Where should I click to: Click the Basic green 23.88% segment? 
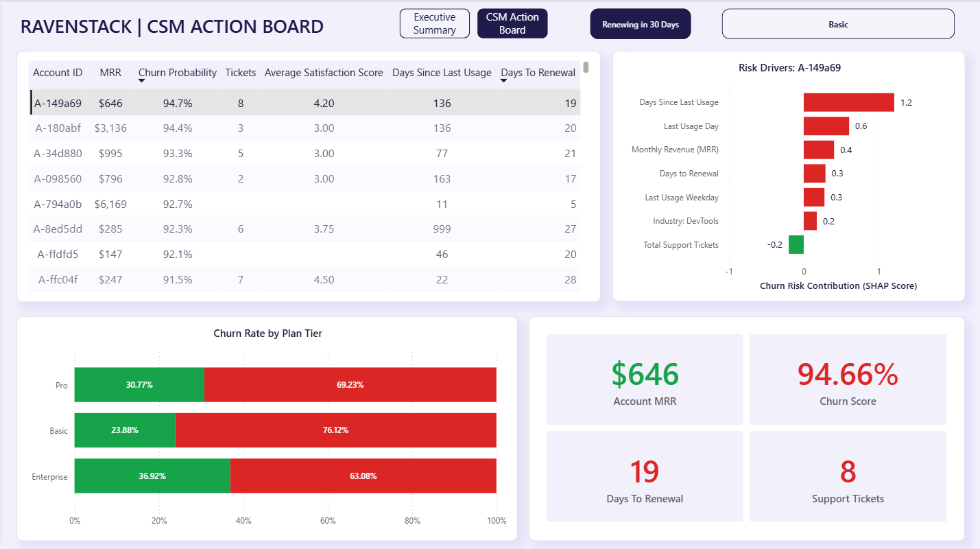click(125, 430)
